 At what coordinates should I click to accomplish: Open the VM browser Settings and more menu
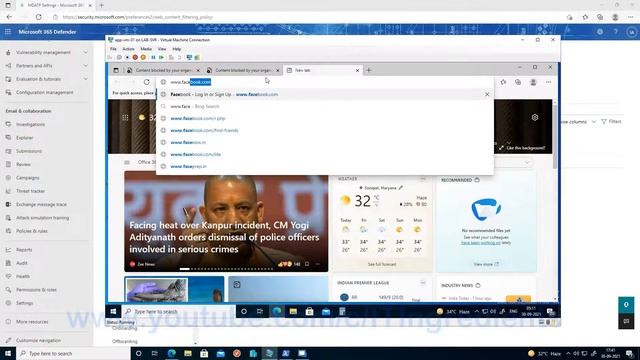[x=549, y=82]
